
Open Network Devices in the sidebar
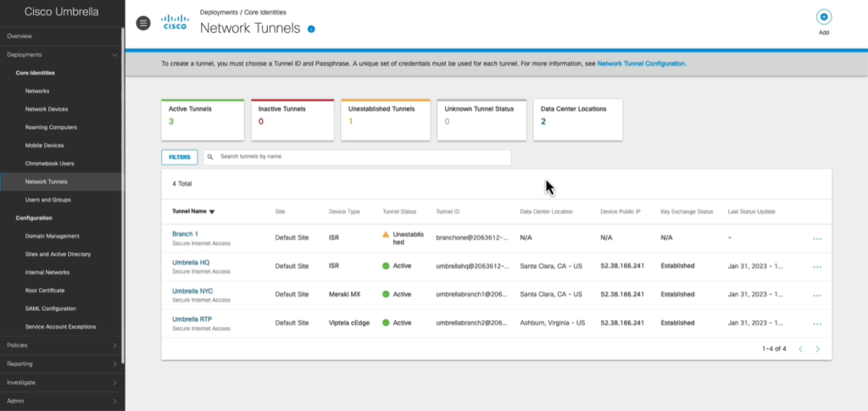[x=47, y=109]
